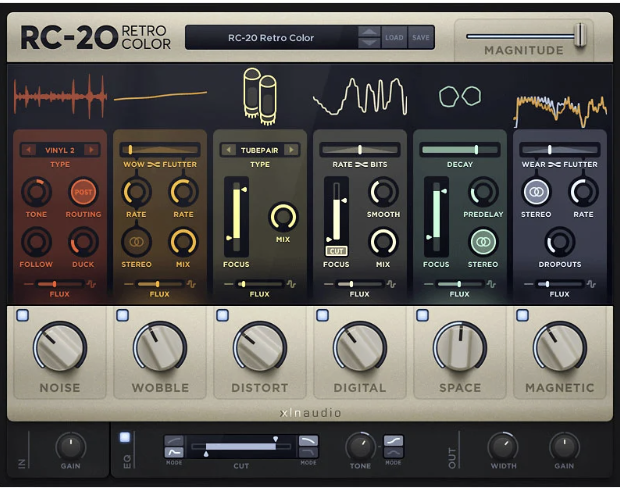620x488 pixels.
Task: Click the Distort module Flux waveform icon
Action: point(291,284)
